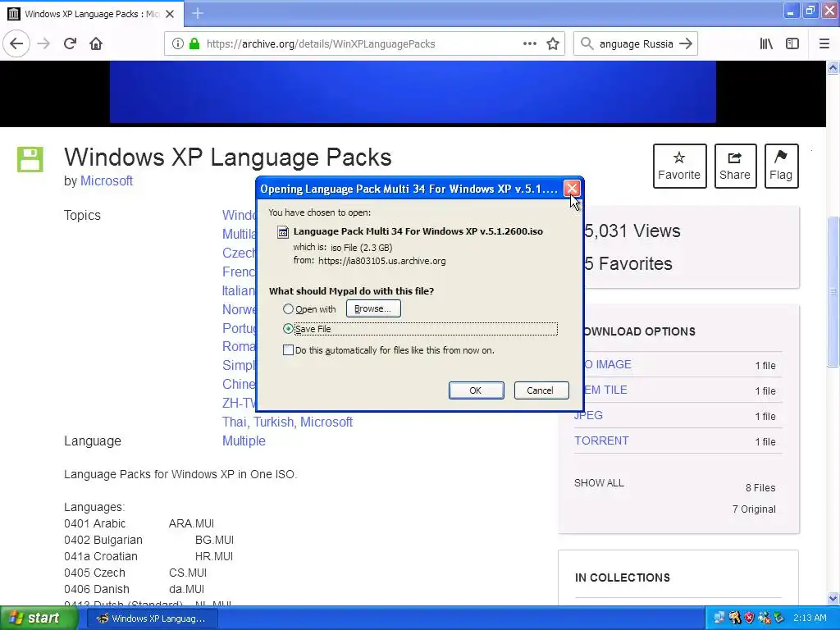
Task: Go to the browser home page
Action: (96, 44)
